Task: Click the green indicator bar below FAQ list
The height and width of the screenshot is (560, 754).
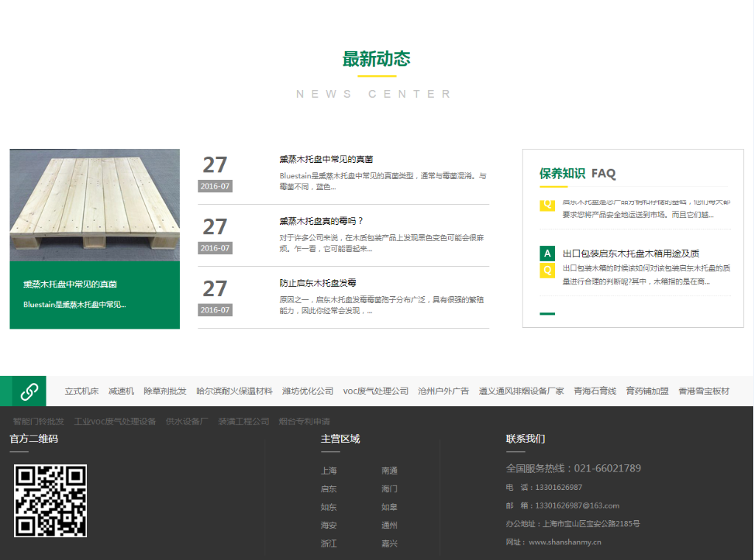Action: coord(547,314)
